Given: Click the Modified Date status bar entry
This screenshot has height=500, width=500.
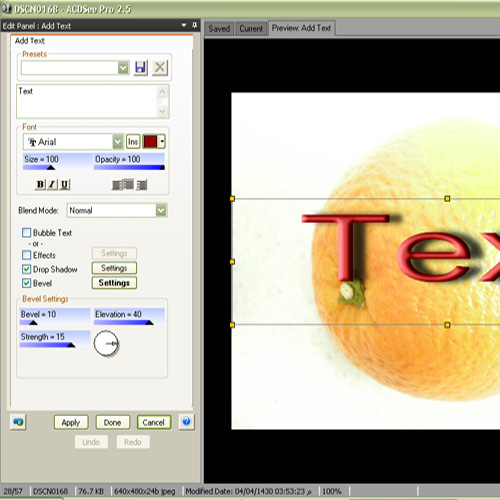Looking at the screenshot, I should tap(248, 491).
